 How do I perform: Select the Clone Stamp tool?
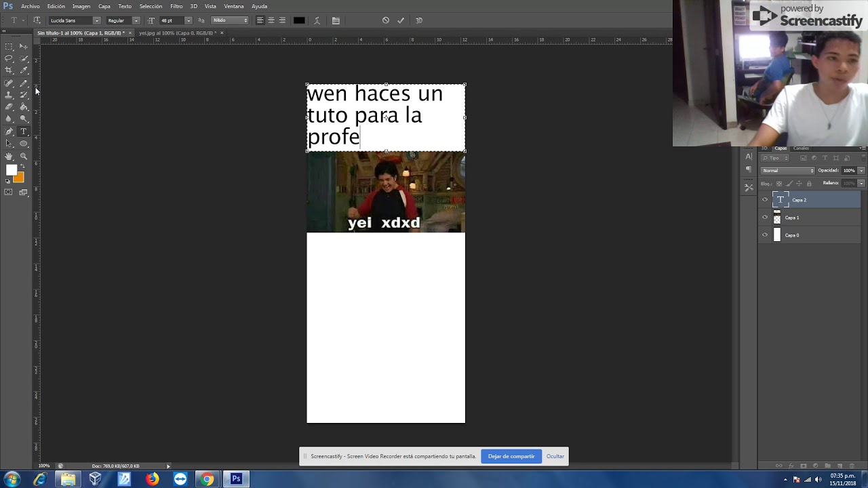point(9,95)
